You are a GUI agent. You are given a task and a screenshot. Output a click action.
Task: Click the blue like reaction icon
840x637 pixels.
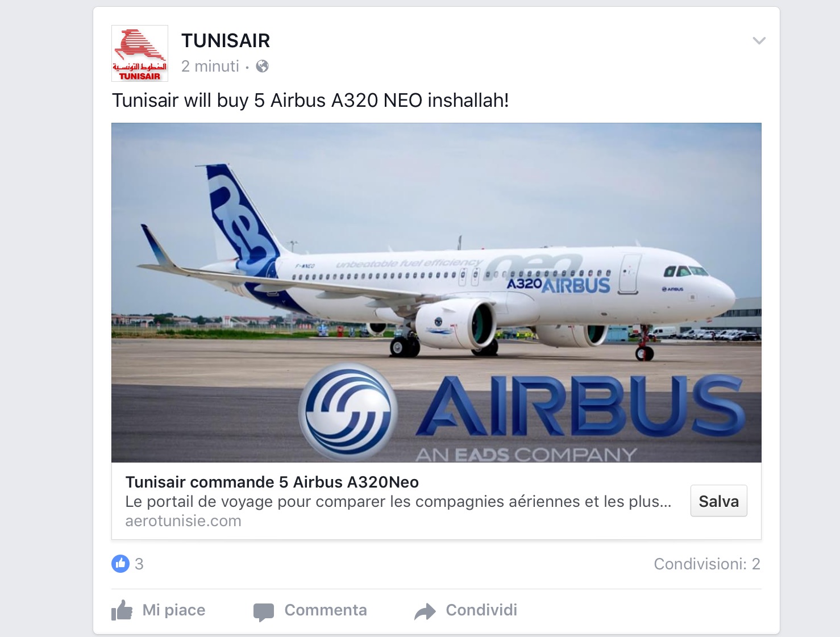pos(120,564)
